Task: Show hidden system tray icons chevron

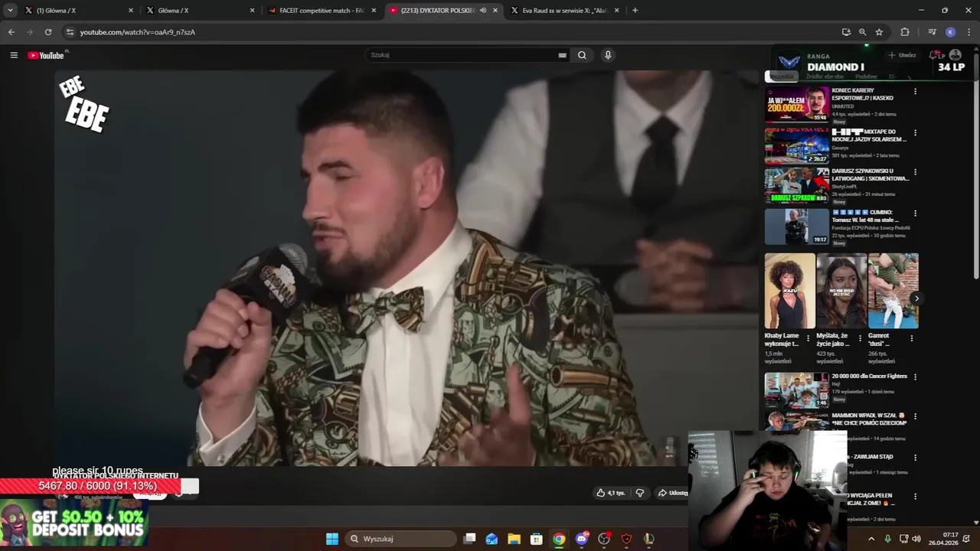Action: tap(871, 539)
